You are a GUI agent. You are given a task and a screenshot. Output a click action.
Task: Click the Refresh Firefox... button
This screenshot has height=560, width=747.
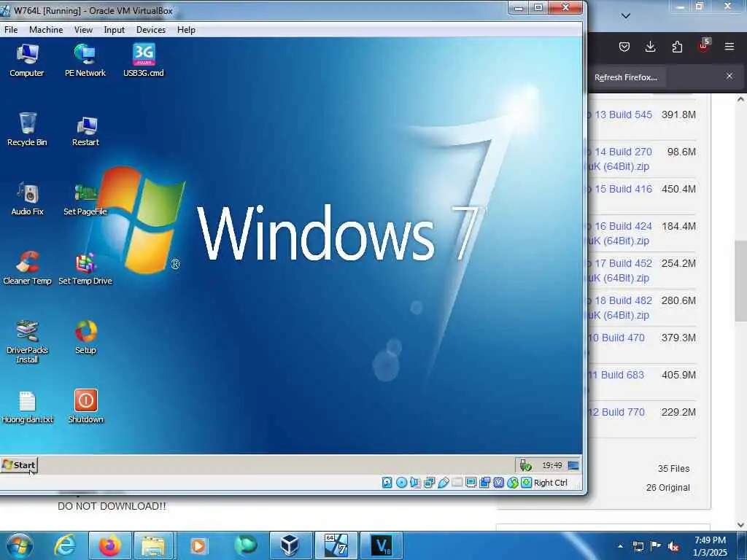pos(627,77)
